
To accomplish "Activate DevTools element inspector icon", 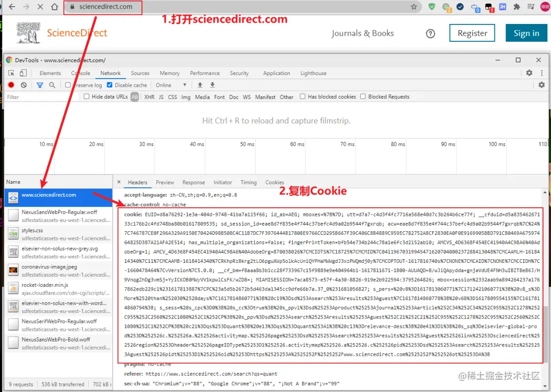I will pyautogui.click(x=11, y=73).
